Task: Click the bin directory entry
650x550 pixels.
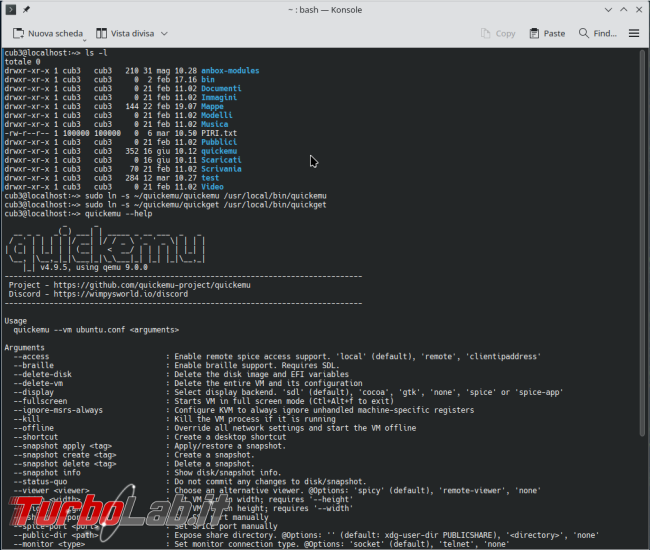Action: (208, 80)
